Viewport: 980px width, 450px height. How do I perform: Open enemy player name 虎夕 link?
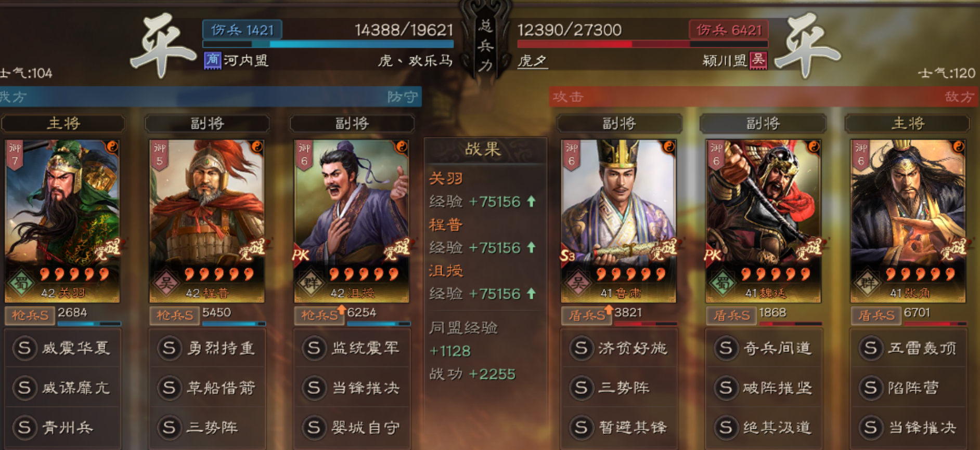[x=532, y=61]
